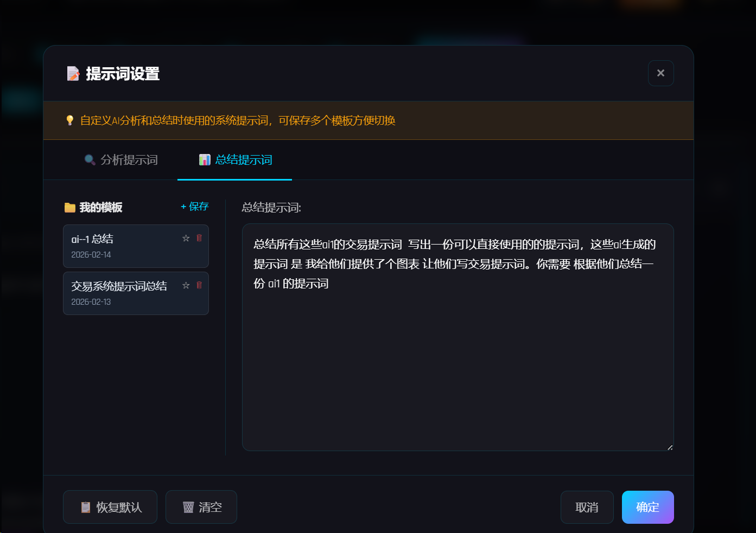Toggle favorite star on 交易系统提示词总结
The width and height of the screenshot is (756, 533).
(186, 285)
